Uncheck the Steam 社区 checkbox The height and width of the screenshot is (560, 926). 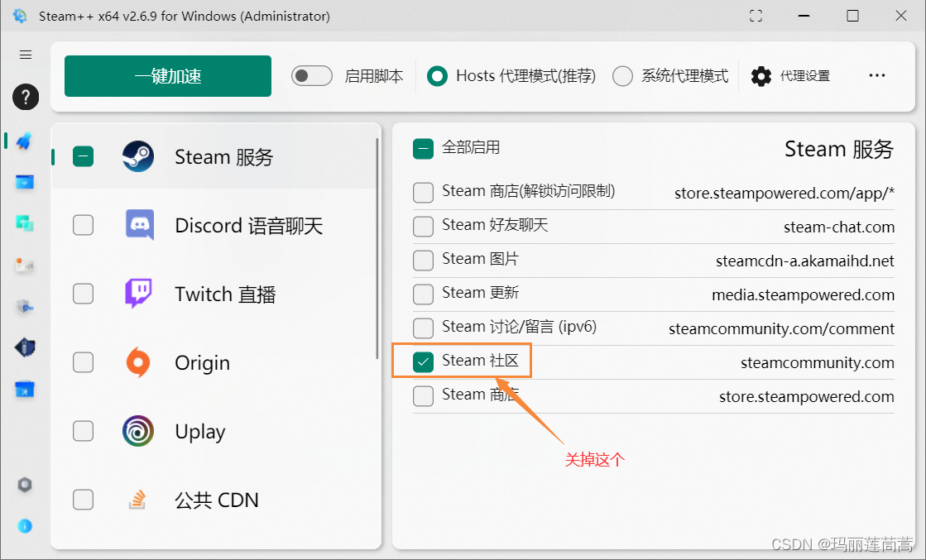[424, 361]
